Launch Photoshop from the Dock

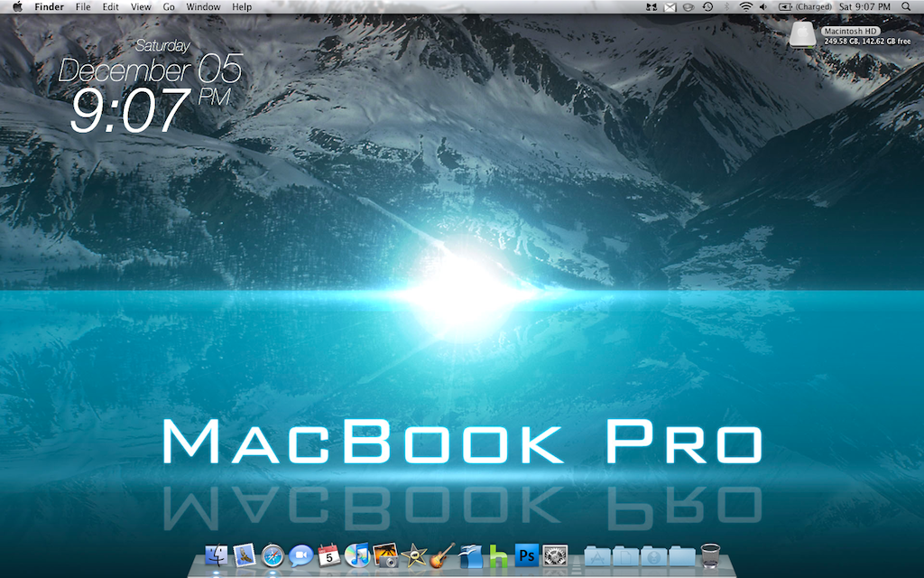[x=527, y=555]
